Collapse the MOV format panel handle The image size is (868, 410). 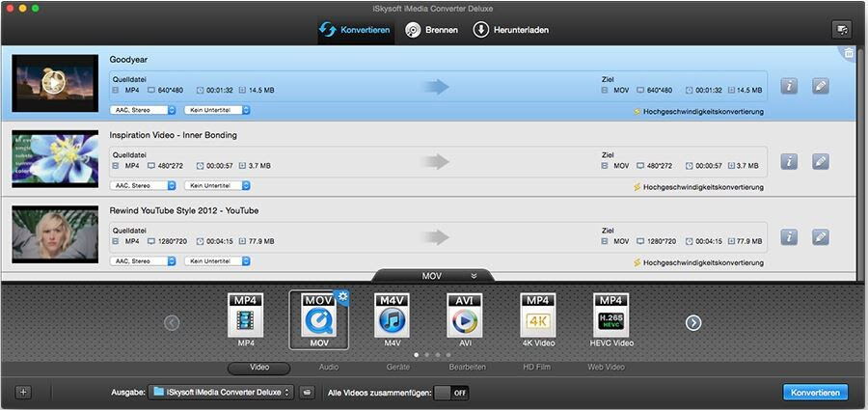(433, 275)
